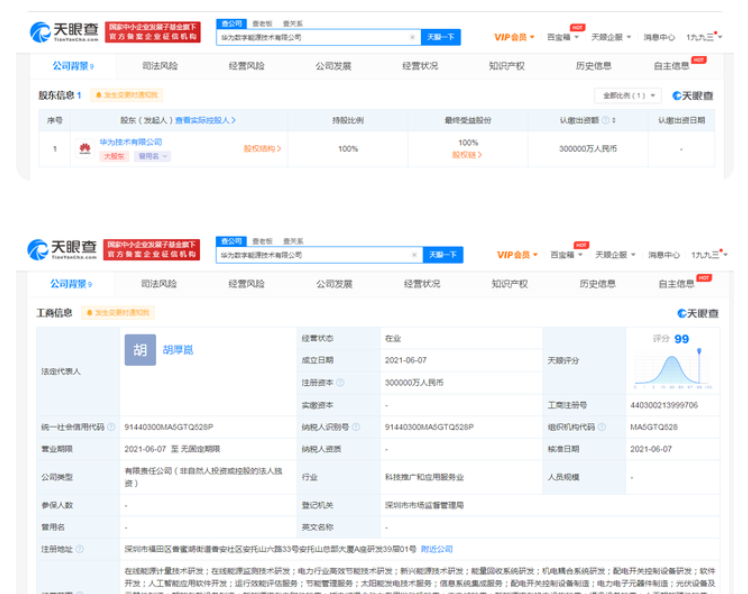Click Tianyancha logo above the 股东信息 section
748x594 pixels.
(64, 32)
